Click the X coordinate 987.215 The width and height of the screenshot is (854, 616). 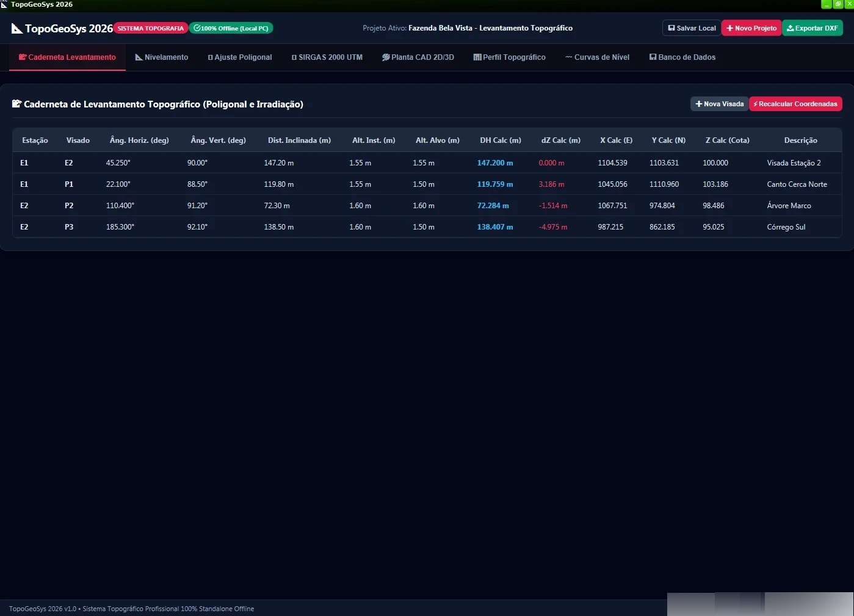coord(610,227)
